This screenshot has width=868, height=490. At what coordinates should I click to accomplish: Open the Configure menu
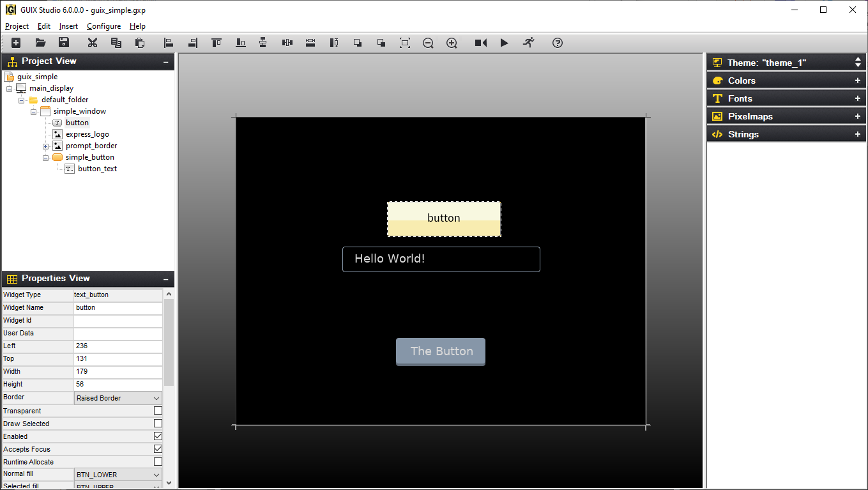(103, 26)
